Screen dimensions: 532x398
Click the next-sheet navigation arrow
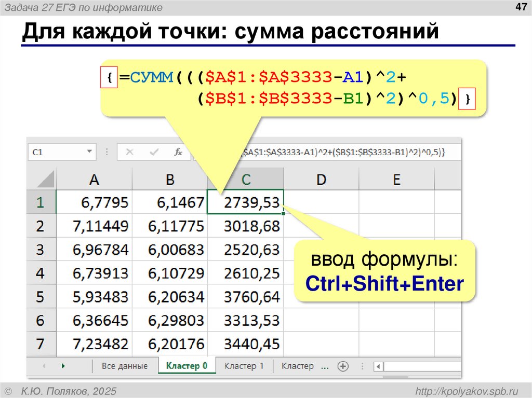[x=64, y=366]
